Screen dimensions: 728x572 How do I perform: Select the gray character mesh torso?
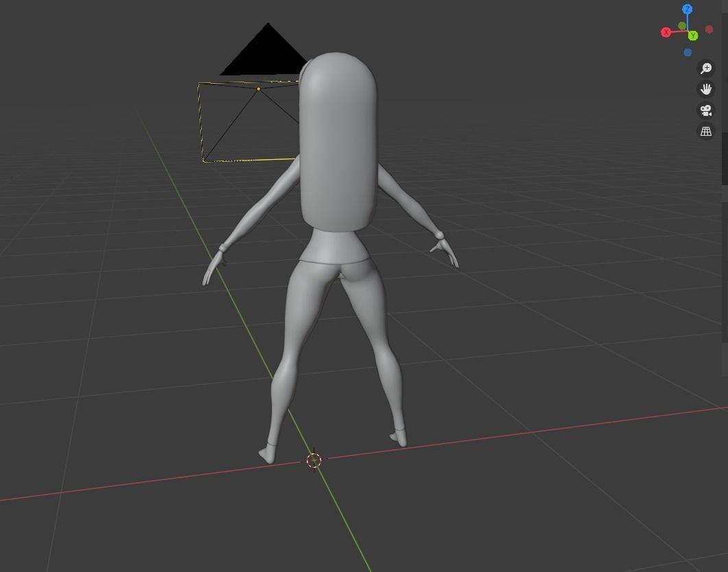(x=336, y=246)
